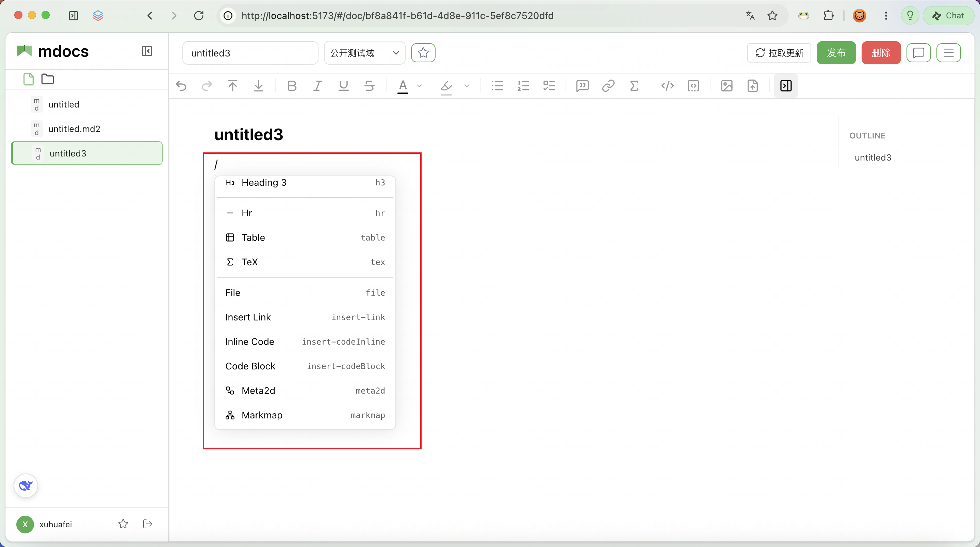This screenshot has height=547, width=980.
Task: Click the code block icon in toolbar
Action: (x=693, y=86)
